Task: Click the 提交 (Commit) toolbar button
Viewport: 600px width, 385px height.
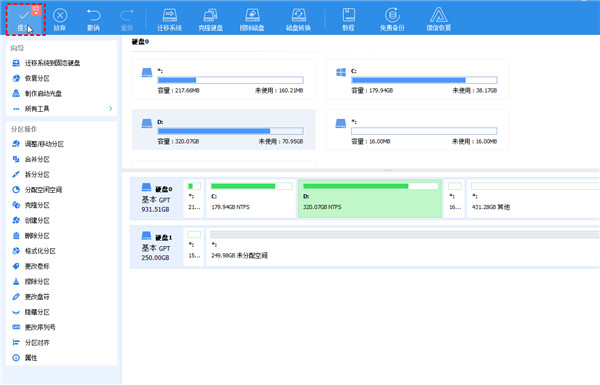Action: click(26, 19)
